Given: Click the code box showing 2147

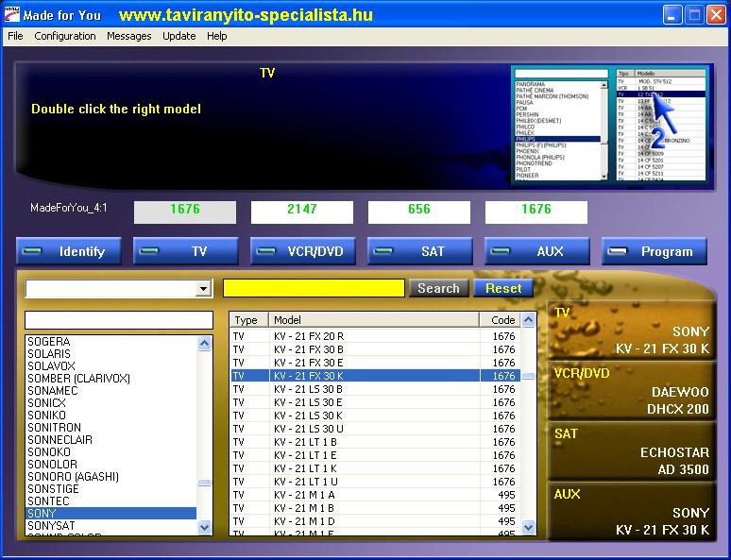Looking at the screenshot, I should coord(302,212).
